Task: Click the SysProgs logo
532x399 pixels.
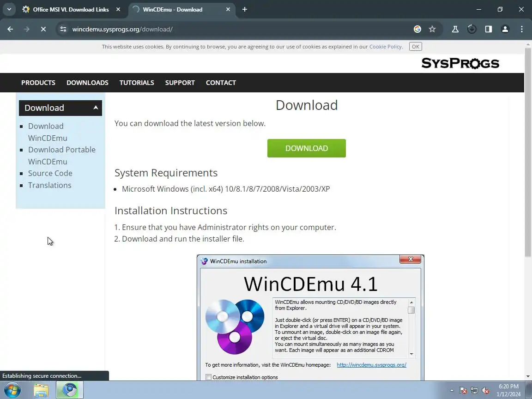Action: click(460, 63)
